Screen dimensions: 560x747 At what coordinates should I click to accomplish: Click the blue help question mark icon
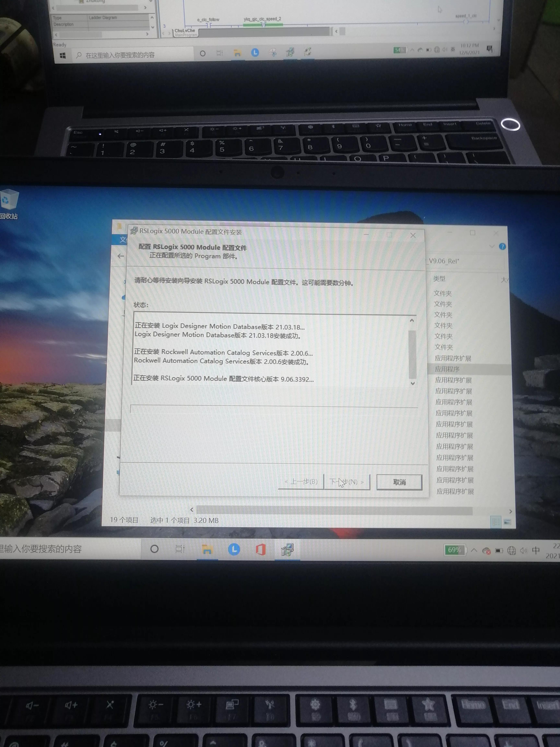coord(502,247)
